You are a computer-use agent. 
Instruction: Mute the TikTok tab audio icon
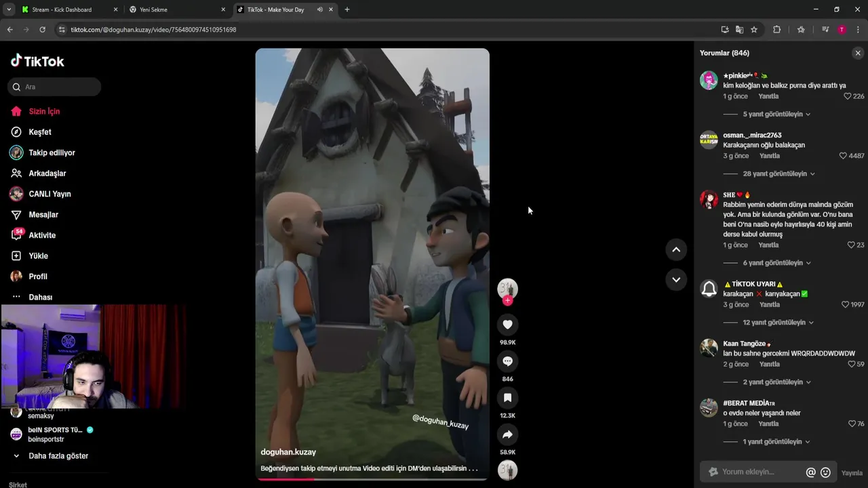click(x=319, y=9)
